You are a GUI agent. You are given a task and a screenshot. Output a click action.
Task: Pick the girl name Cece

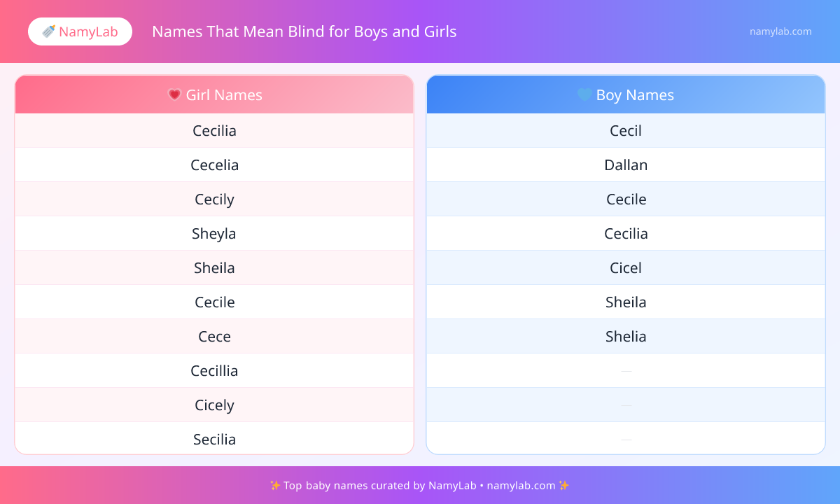point(214,337)
